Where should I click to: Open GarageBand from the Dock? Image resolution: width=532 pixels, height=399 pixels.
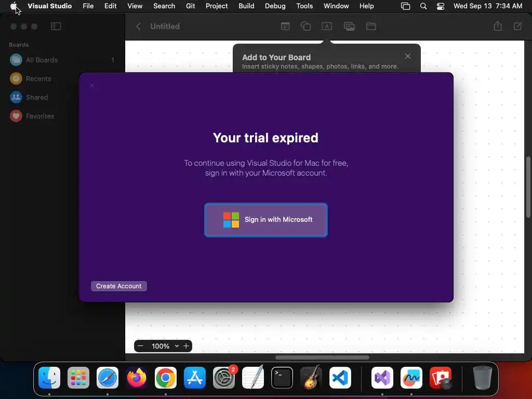pyautogui.click(x=311, y=378)
